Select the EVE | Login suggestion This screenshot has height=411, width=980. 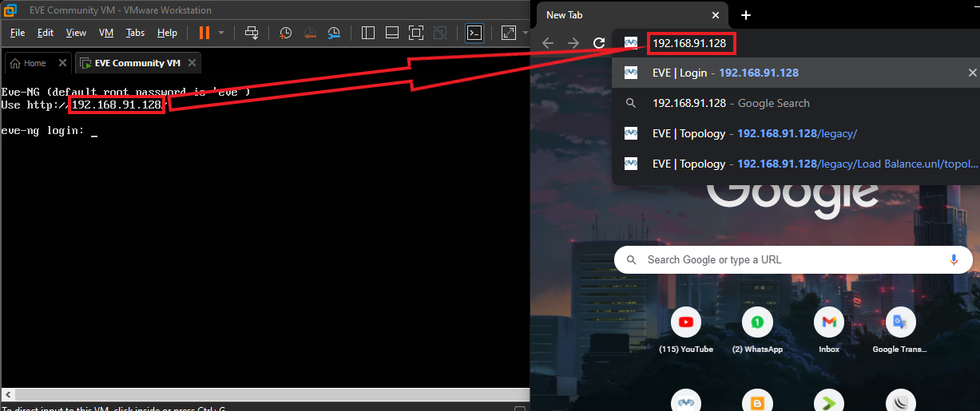pos(796,73)
